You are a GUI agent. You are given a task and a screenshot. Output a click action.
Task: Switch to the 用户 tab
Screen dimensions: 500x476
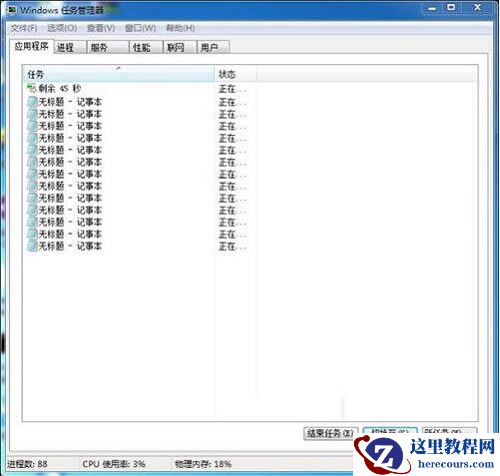(213, 47)
